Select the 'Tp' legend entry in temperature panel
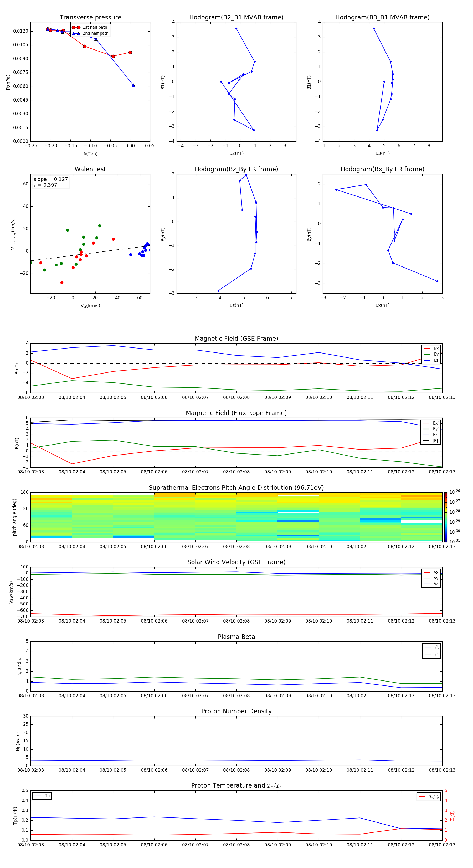The height and width of the screenshot is (868, 473). (x=42, y=796)
